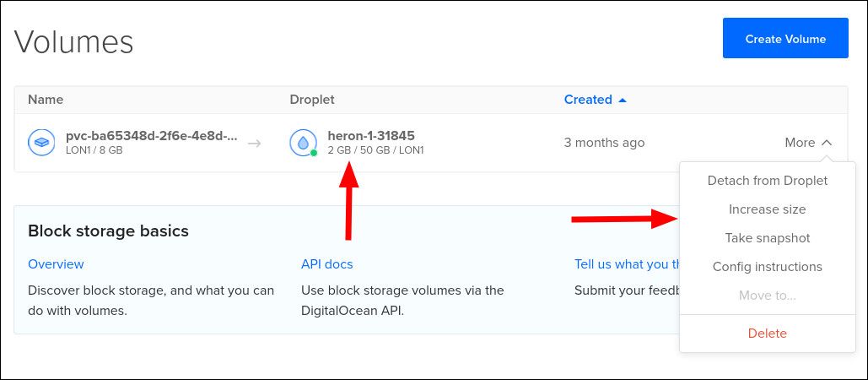Viewport: 868px width, 380px height.
Task: Select Take snapshot menu entry
Action: [767, 238]
